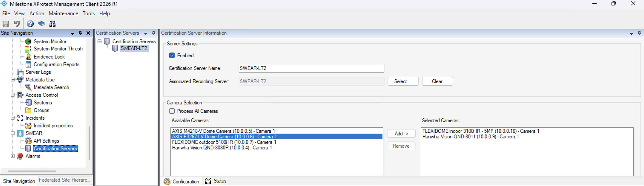Select the System Monitor Thresh icon
The width and height of the screenshot is (644, 186).
(x=28, y=49)
